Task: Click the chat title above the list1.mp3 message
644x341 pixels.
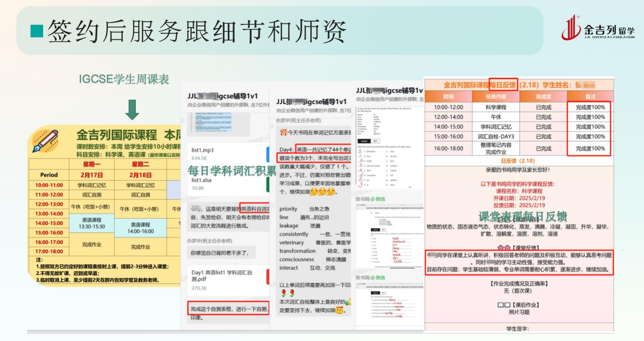Action: (x=222, y=96)
